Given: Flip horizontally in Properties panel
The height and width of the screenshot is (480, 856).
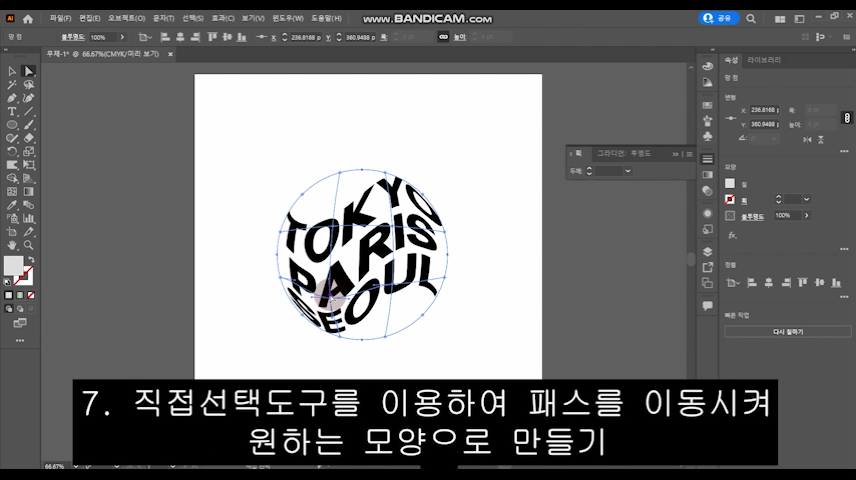Looking at the screenshot, I should (807, 140).
